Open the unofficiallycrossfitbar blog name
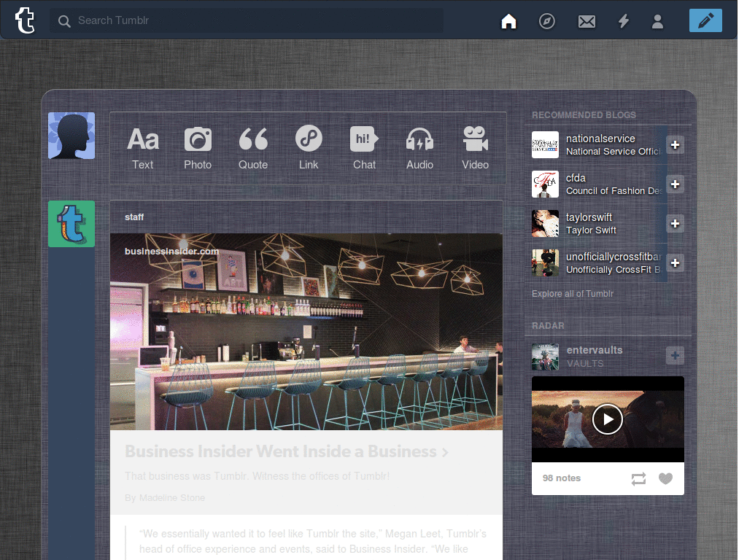The height and width of the screenshot is (560, 747). (614, 257)
